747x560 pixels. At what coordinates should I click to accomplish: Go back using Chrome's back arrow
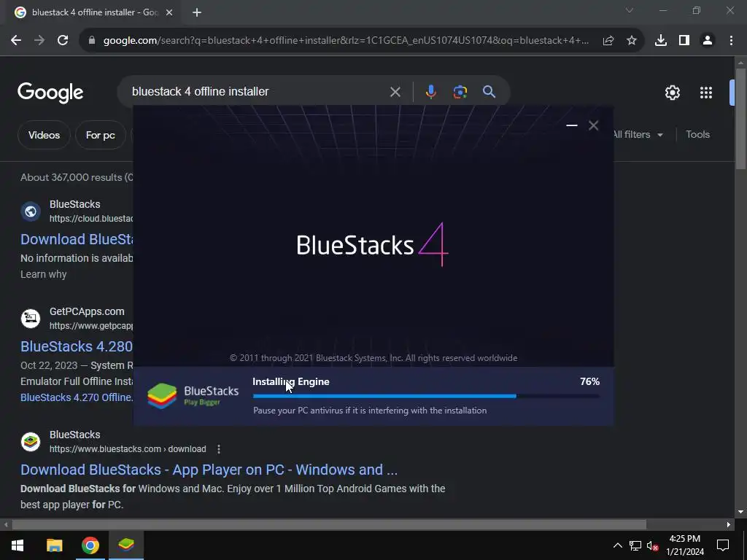(16, 41)
